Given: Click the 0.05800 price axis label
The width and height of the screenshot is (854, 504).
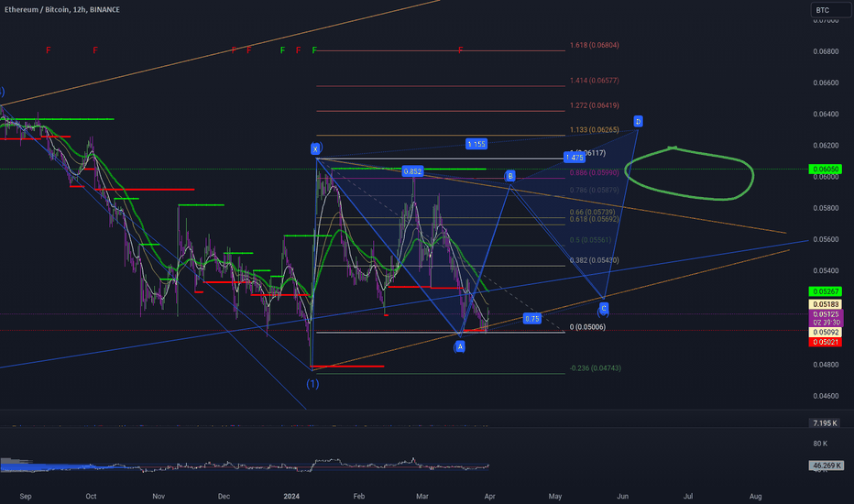Looking at the screenshot, I should point(826,208).
